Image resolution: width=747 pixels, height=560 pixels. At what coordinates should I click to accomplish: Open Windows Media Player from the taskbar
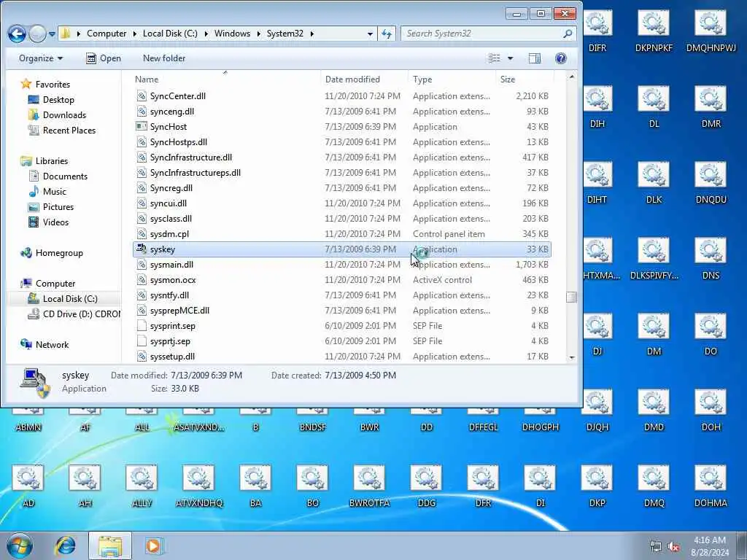pyautogui.click(x=153, y=545)
